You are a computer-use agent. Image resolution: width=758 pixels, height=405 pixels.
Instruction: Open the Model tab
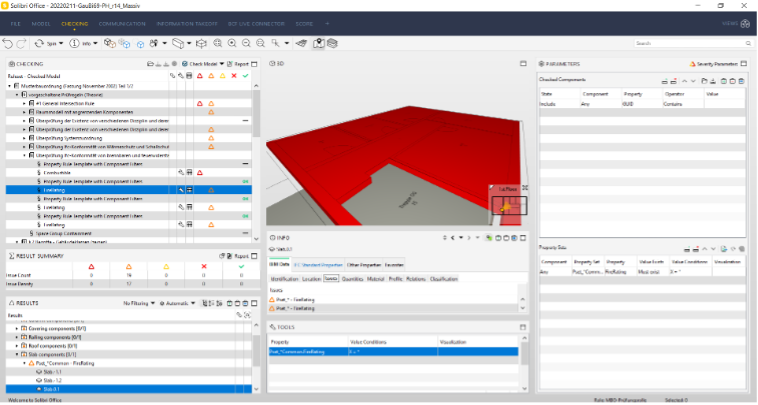tap(41, 21)
